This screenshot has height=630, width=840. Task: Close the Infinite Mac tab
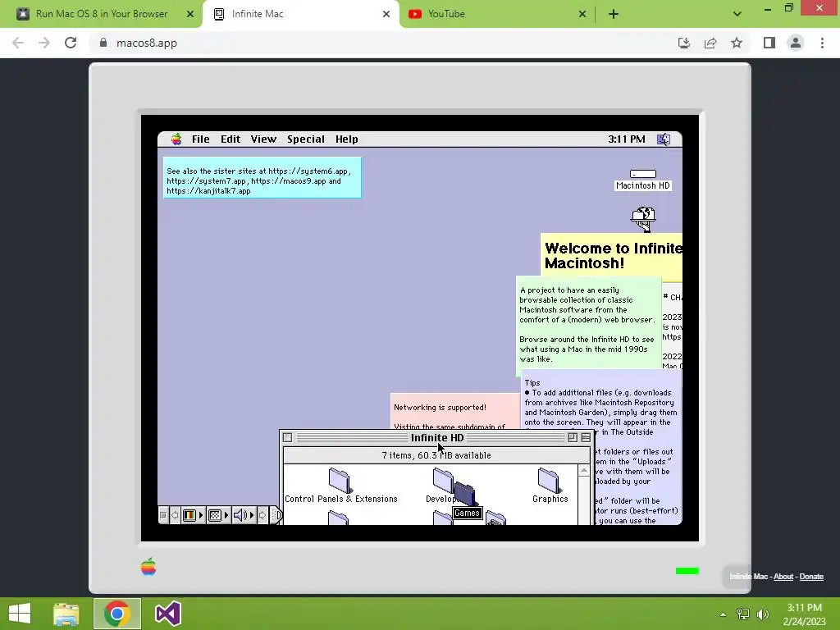coord(386,14)
